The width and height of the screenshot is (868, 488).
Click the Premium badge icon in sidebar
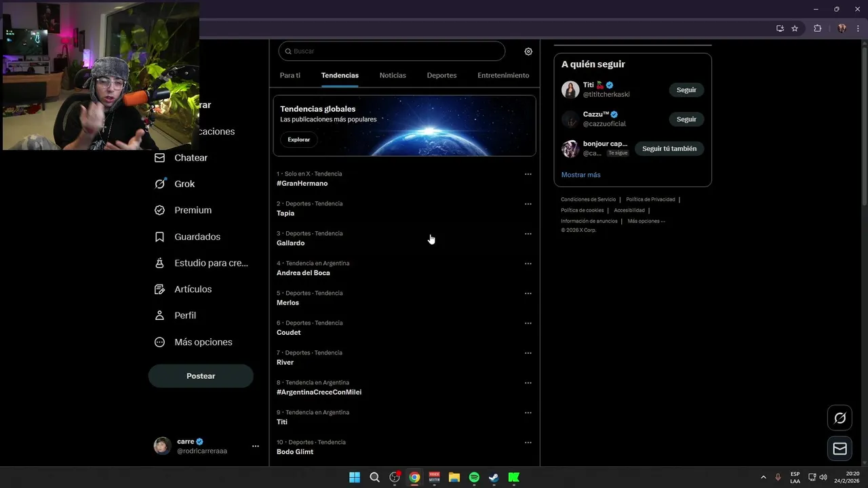point(159,210)
